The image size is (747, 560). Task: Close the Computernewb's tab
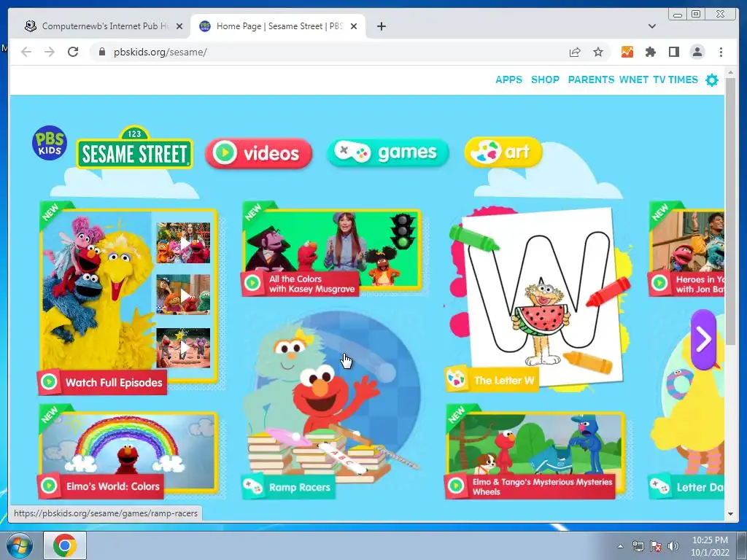pyautogui.click(x=179, y=26)
